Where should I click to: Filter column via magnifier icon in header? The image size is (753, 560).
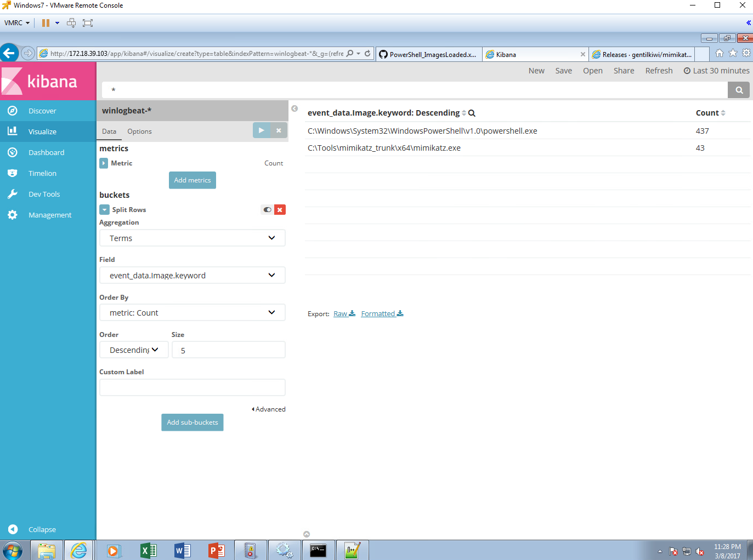coord(472,113)
